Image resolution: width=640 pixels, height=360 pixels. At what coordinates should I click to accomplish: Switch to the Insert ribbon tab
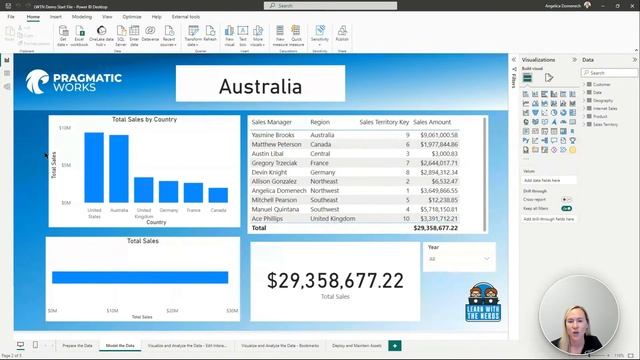pyautogui.click(x=56, y=17)
